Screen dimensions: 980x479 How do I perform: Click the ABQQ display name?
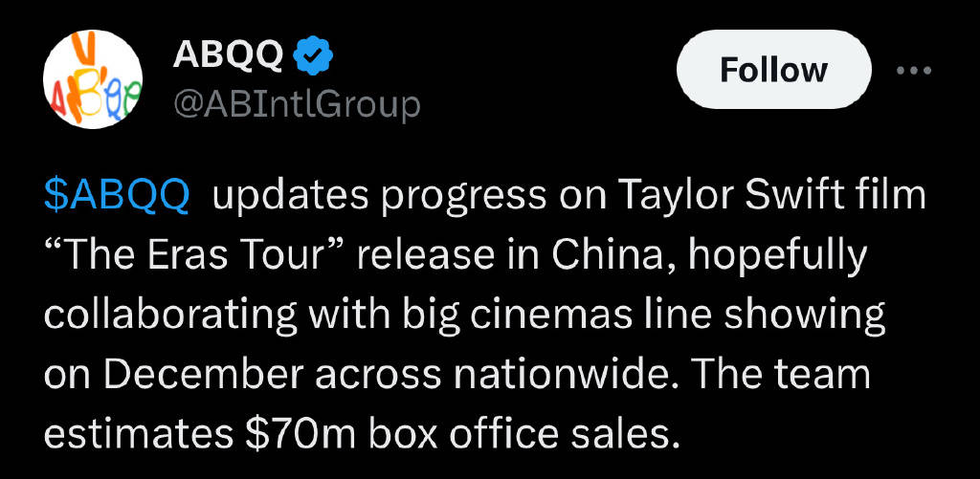[229, 55]
